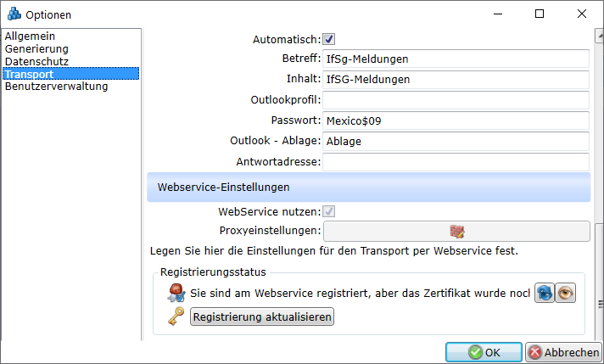Click the eye icon to view certificate
Screen dimensions: 604x364
coord(566,293)
